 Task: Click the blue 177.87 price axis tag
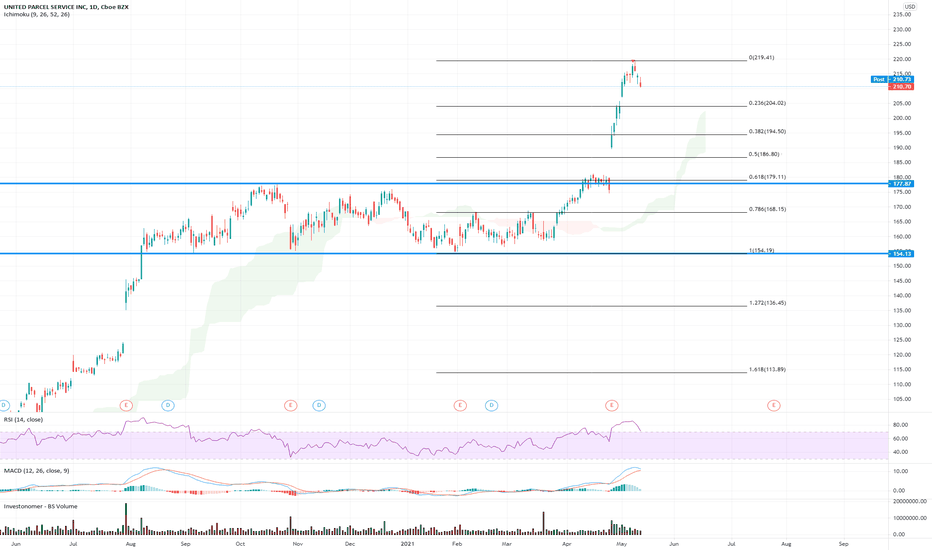(x=902, y=184)
